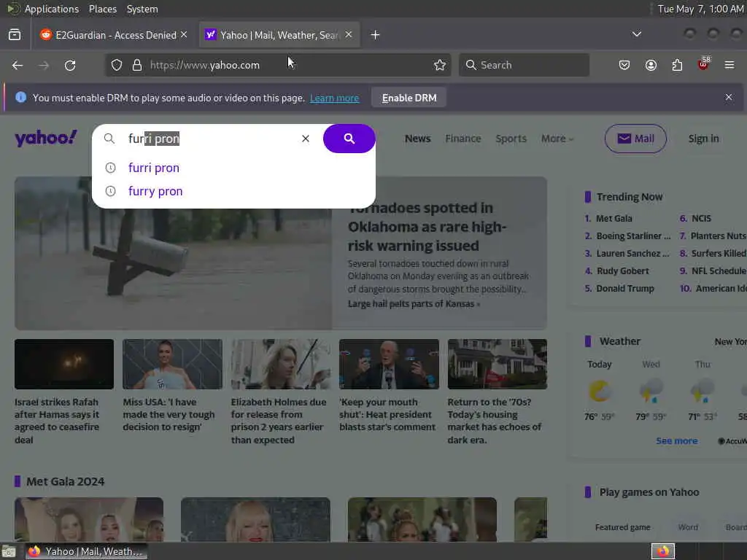Select the Featured game tab
Viewport: 747px width, 560px height.
(x=623, y=527)
